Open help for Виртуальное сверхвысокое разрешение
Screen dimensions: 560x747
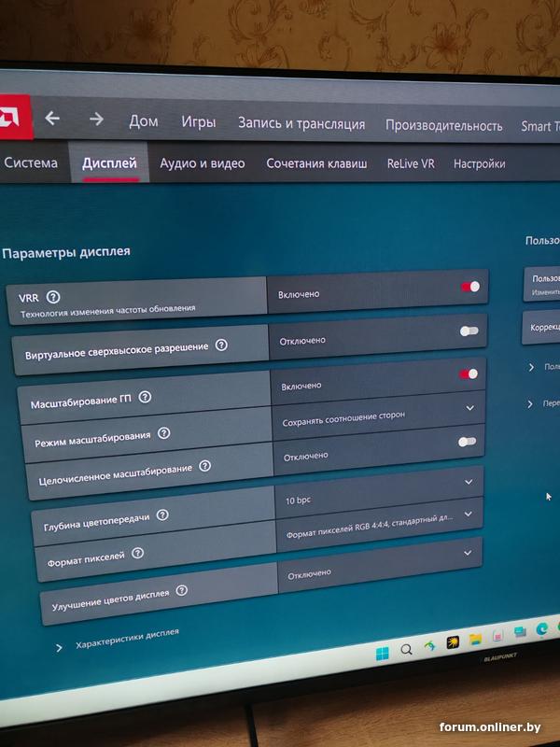click(x=221, y=345)
